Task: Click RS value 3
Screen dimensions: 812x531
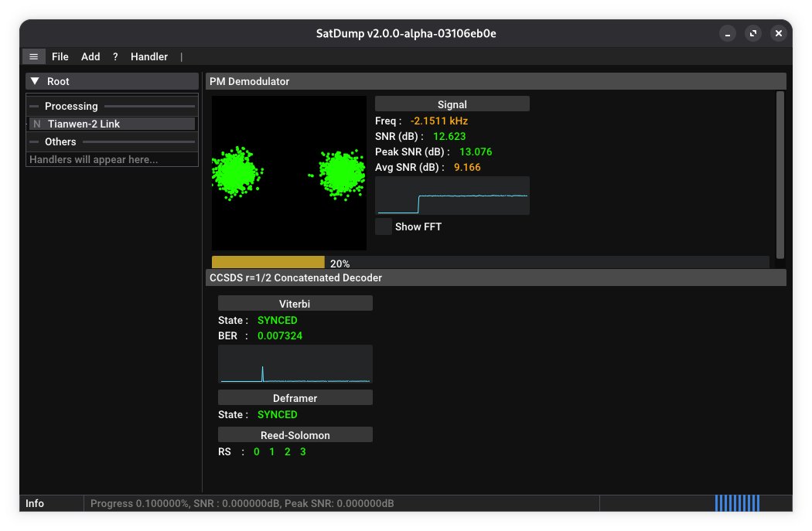Action: 303,451
